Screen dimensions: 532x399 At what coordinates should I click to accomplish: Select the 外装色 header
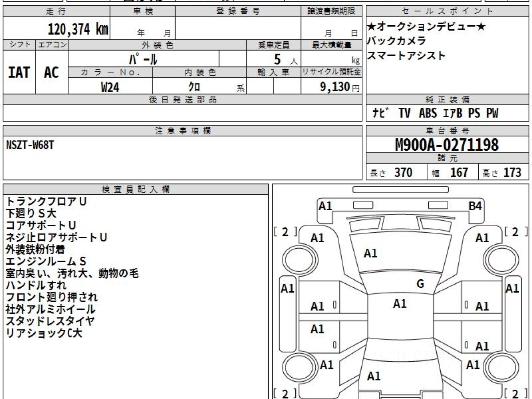(157, 45)
